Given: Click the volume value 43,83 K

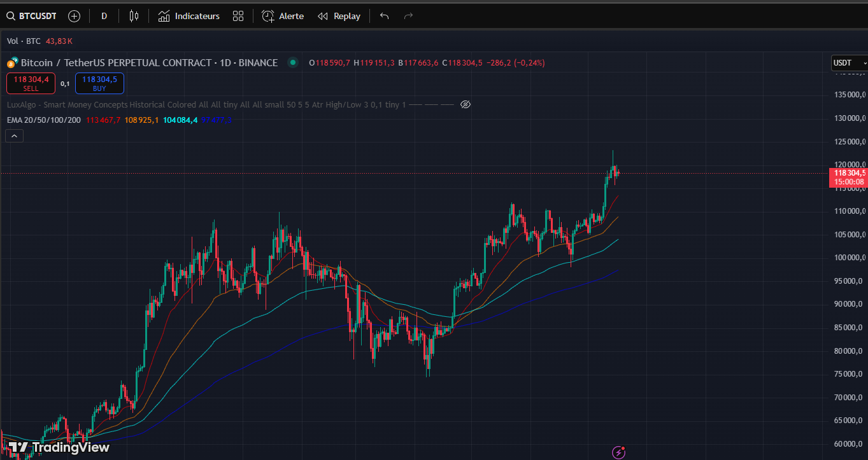Looking at the screenshot, I should coord(59,41).
